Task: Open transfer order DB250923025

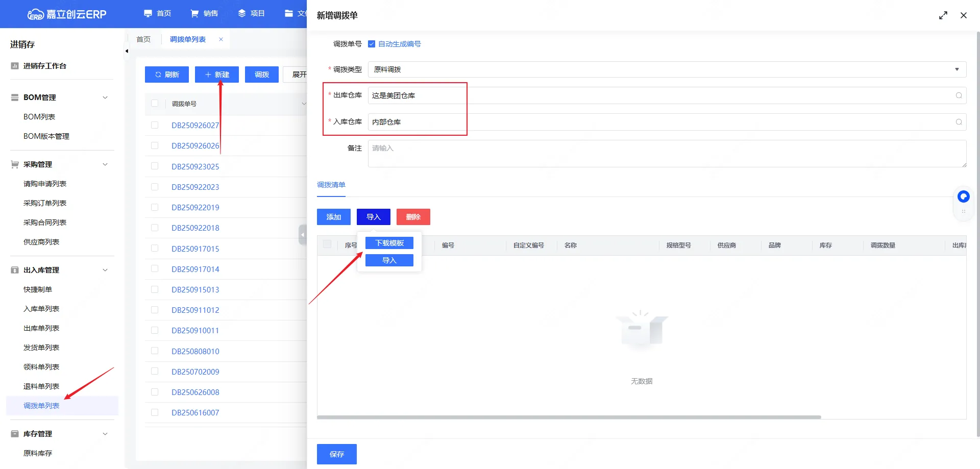Action: 195,166
